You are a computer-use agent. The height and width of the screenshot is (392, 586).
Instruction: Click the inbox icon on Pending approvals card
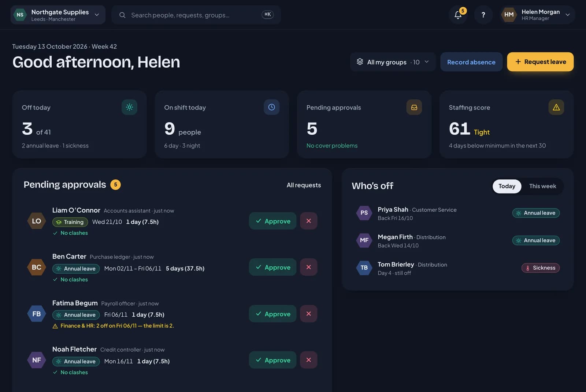pos(414,107)
